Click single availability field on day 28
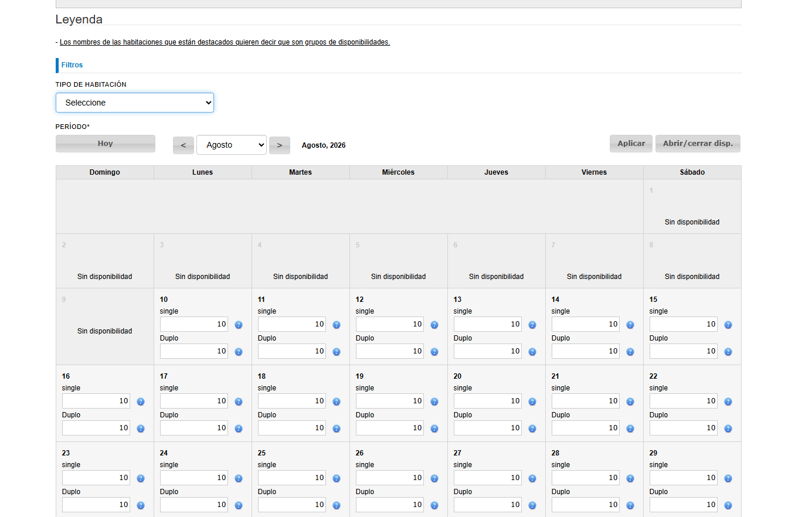 tap(586, 478)
